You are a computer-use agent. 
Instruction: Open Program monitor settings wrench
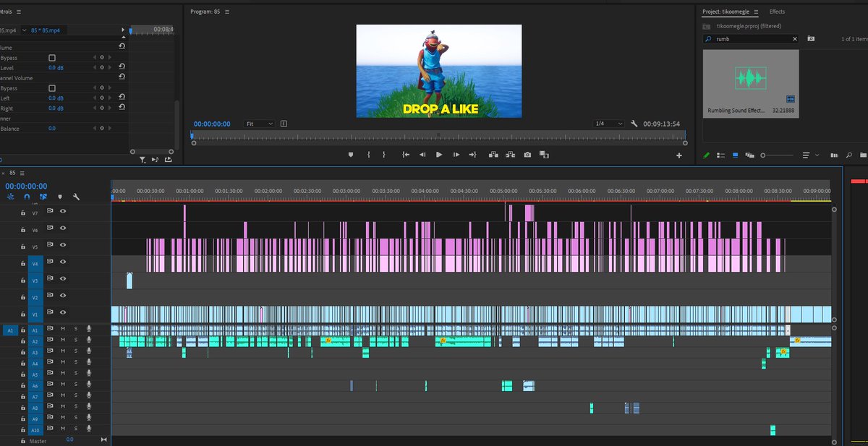[x=634, y=124]
